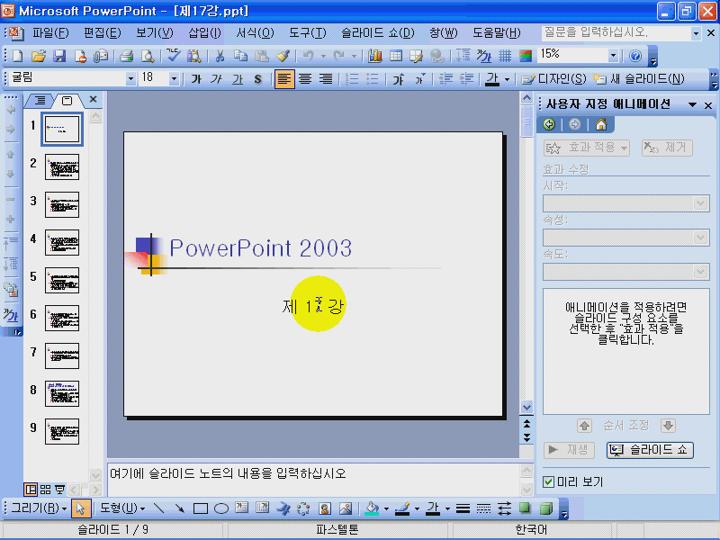Expand the fill color dropdown arrow
This screenshot has height=540, width=720.
(x=386, y=509)
